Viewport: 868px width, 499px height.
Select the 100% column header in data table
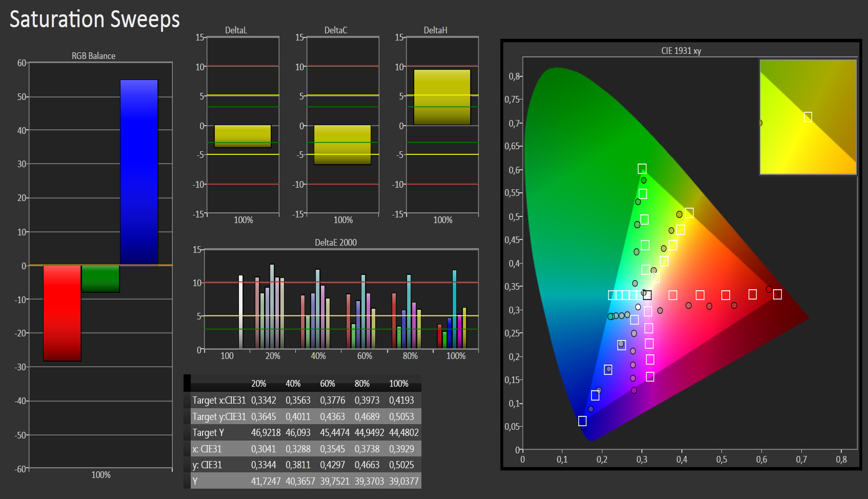click(x=398, y=384)
